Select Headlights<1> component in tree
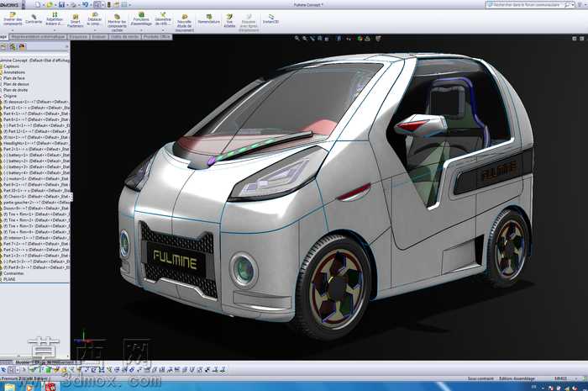Image resolution: width=588 pixels, height=391 pixels. [x=35, y=143]
